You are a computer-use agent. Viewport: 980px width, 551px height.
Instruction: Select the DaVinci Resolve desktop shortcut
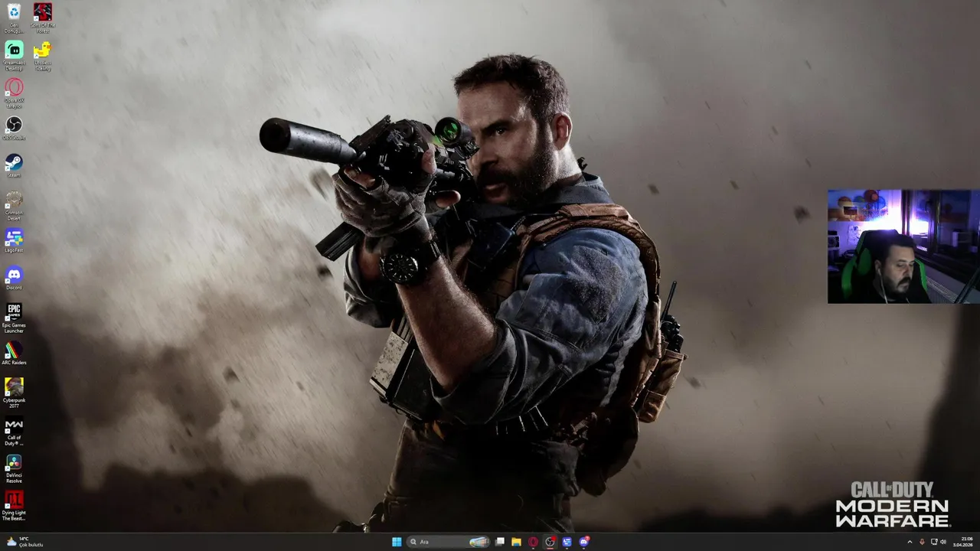pos(14,468)
